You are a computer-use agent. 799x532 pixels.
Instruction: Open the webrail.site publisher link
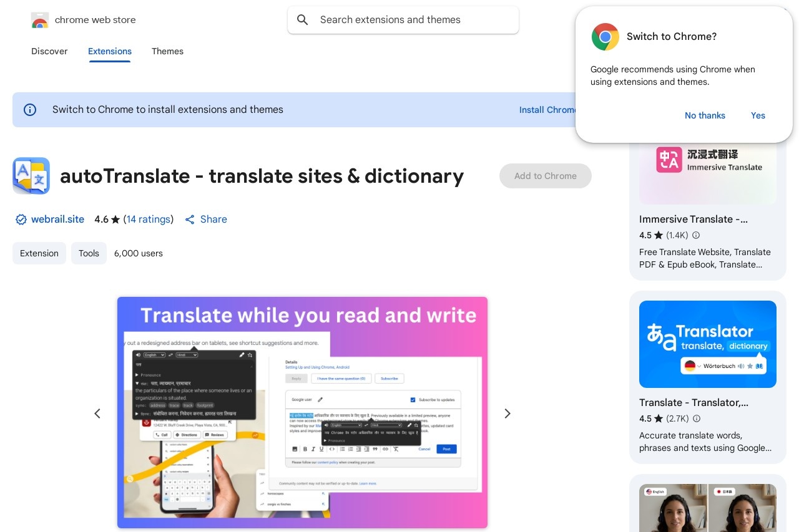[57, 220]
